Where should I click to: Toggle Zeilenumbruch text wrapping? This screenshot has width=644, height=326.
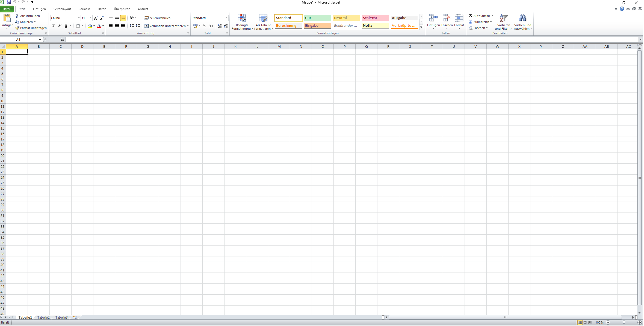tap(157, 18)
